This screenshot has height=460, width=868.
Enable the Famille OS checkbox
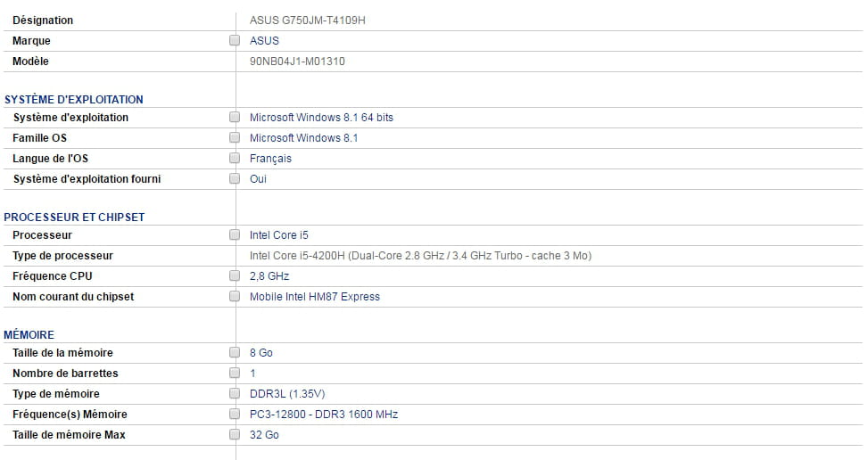click(x=235, y=138)
